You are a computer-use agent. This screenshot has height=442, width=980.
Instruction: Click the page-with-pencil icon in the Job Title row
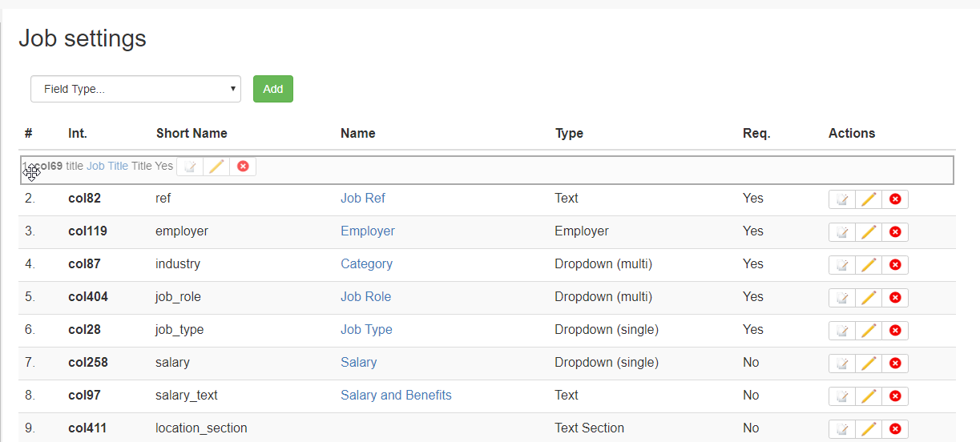[x=190, y=167]
